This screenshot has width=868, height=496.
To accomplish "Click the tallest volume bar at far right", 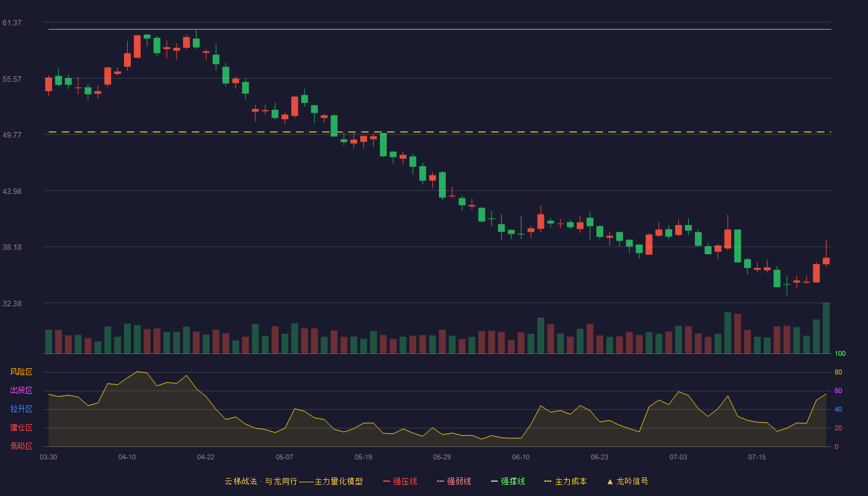I will point(826,328).
